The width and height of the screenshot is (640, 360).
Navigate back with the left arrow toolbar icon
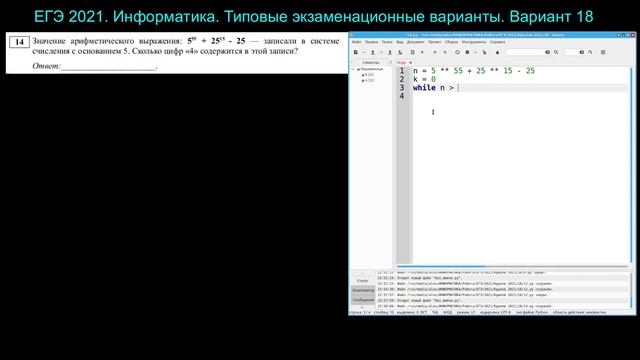[435, 52]
